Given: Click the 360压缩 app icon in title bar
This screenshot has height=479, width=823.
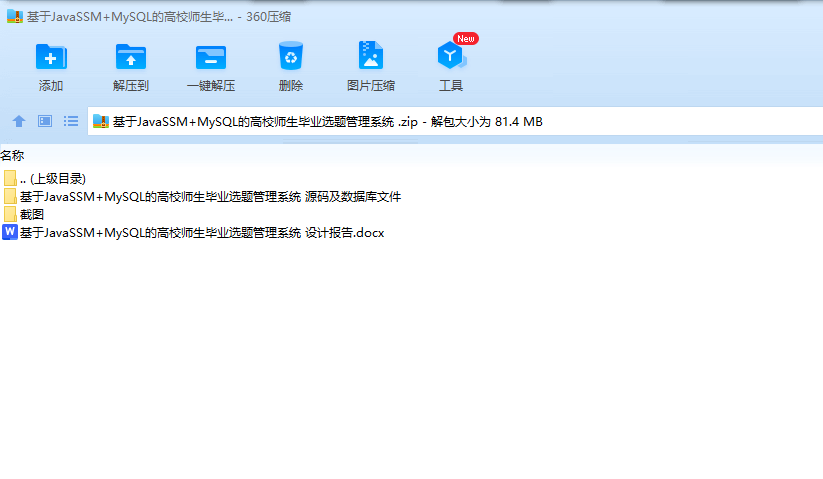Looking at the screenshot, I should (15, 16).
